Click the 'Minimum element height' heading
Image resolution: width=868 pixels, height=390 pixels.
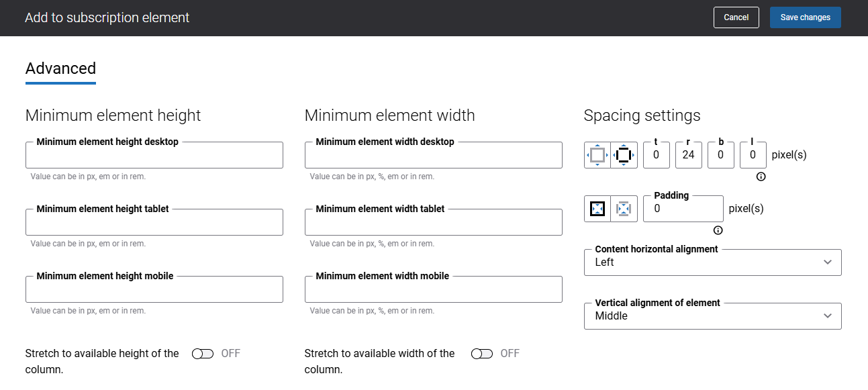(x=113, y=115)
